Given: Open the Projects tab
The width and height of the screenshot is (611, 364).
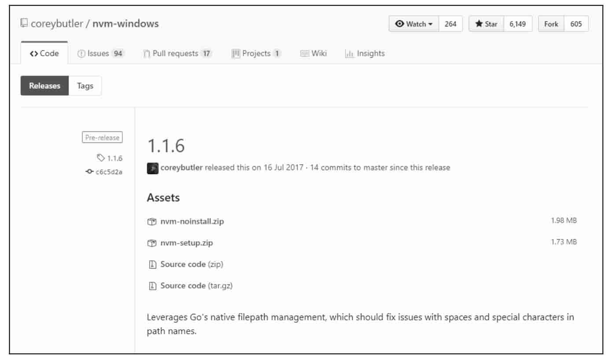Looking at the screenshot, I should point(256,54).
